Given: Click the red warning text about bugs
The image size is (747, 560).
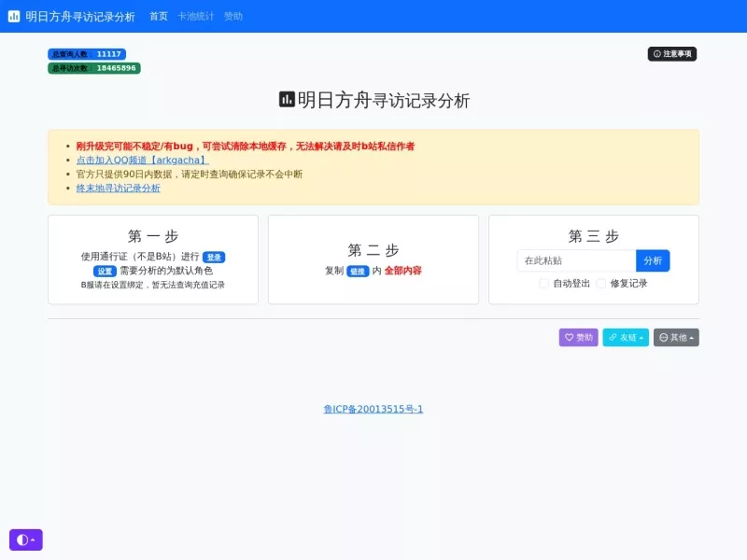Looking at the screenshot, I should (x=246, y=147).
